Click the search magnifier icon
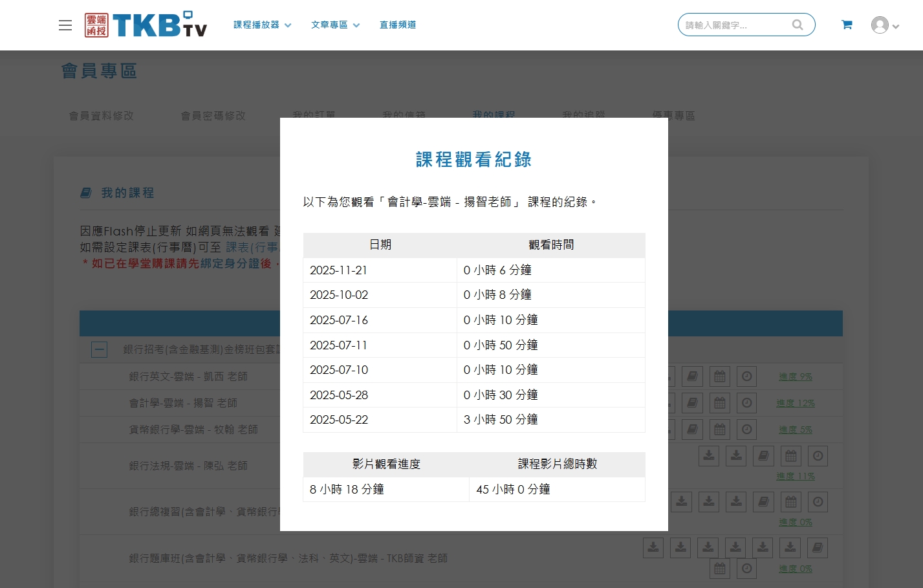Viewport: 923px width, 588px height. point(798,25)
